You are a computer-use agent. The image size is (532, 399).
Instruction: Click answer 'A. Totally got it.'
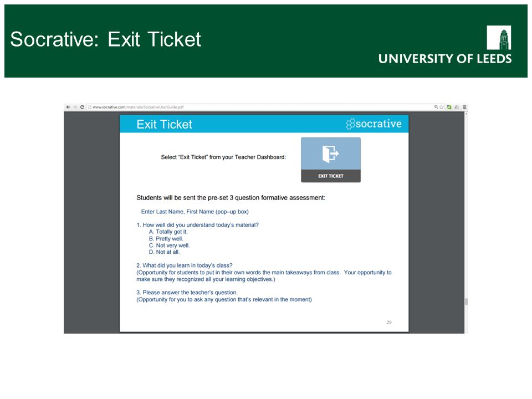(x=168, y=232)
